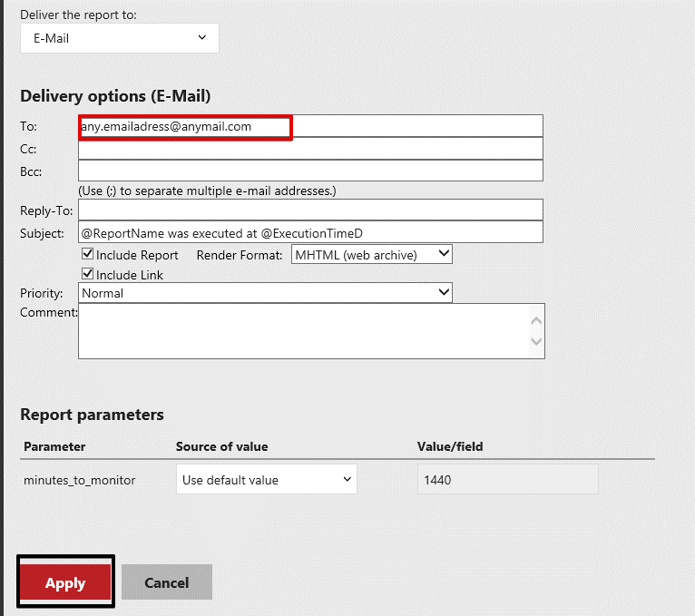Toggle the Include Report checkbox
695x616 pixels.
(88, 255)
